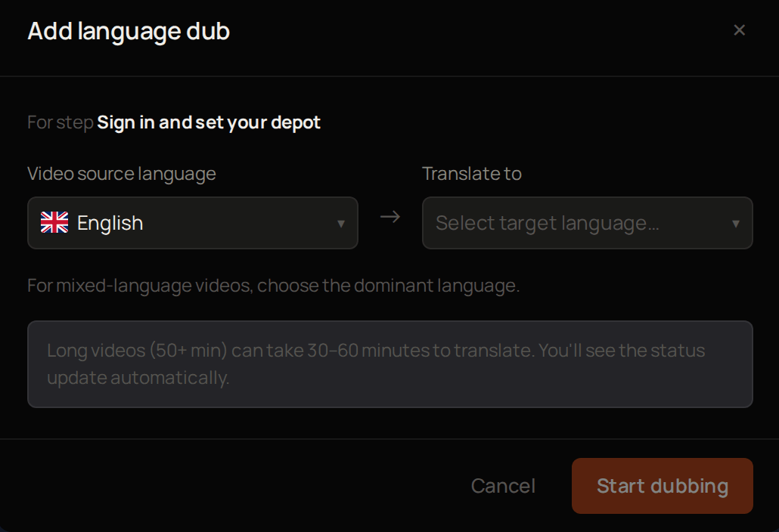Click the "Sign in and set your depot" step name

pyautogui.click(x=209, y=122)
